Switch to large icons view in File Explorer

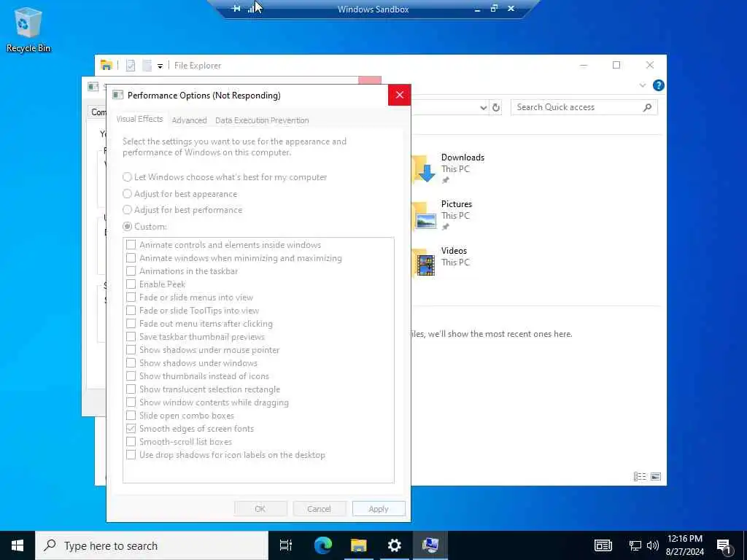656,477
